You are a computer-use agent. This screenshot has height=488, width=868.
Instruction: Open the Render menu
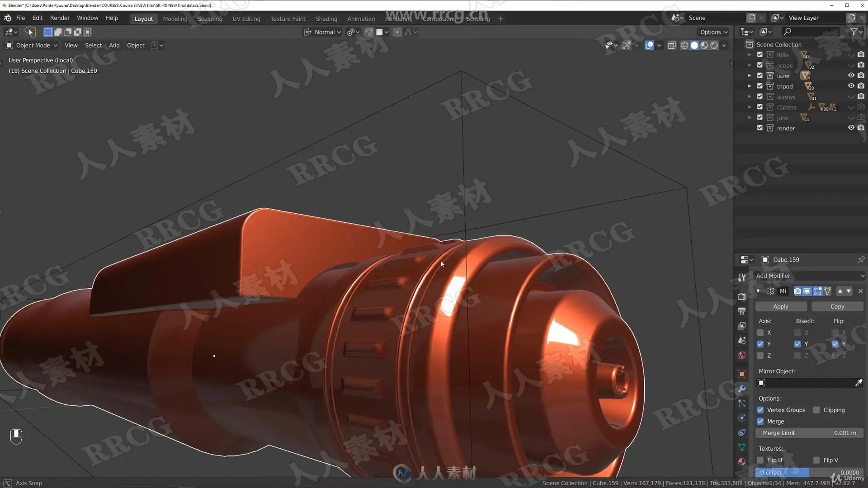(60, 18)
